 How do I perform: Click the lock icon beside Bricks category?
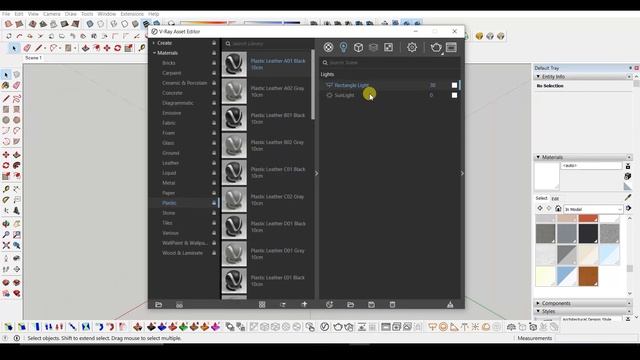tap(214, 63)
